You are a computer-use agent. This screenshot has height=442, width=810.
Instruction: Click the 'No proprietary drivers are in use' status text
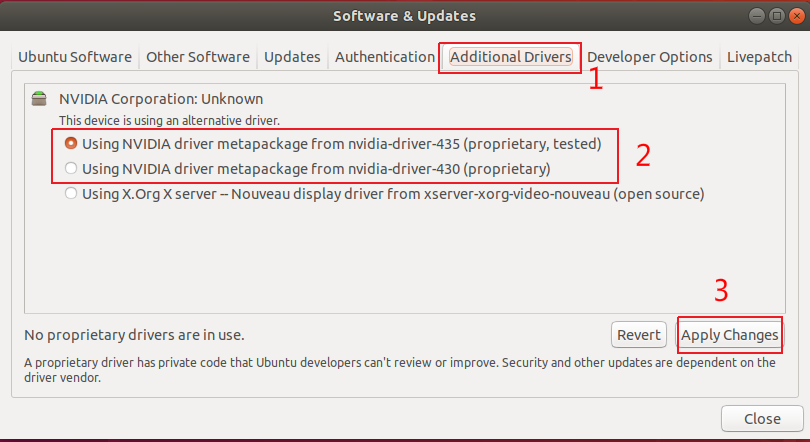134,335
